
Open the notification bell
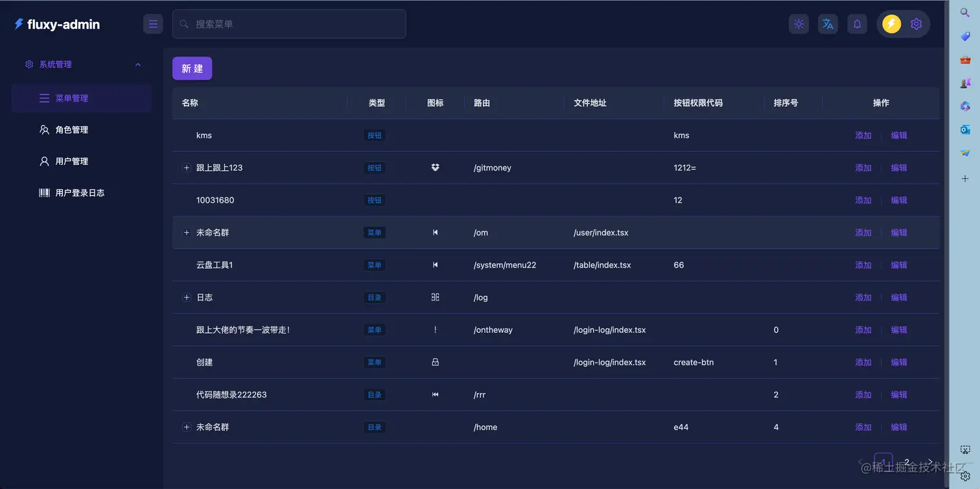coord(857,24)
